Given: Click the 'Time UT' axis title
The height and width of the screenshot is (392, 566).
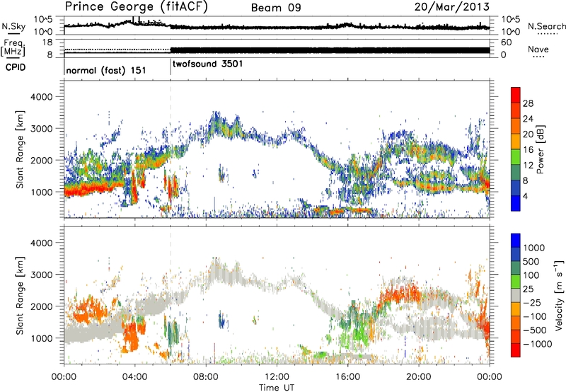Looking at the screenshot, I should (x=277, y=388).
